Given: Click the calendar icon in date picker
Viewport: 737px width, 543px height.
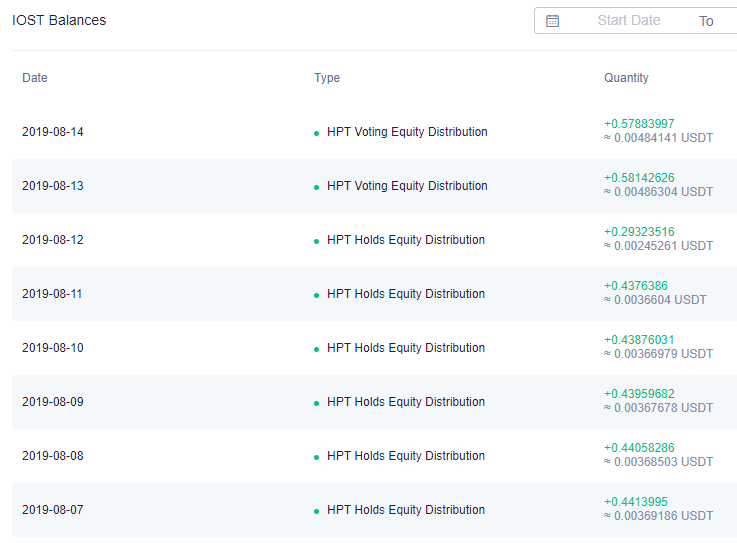Looking at the screenshot, I should [x=552, y=21].
